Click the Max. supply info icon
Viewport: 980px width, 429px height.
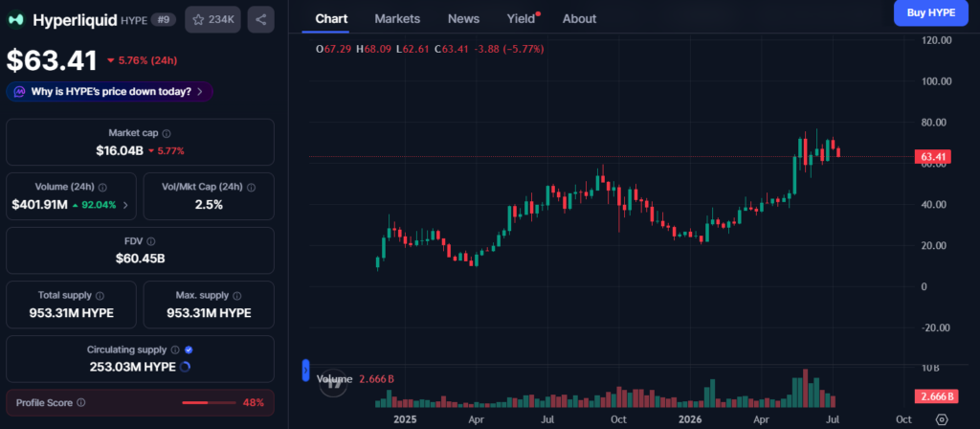237,295
